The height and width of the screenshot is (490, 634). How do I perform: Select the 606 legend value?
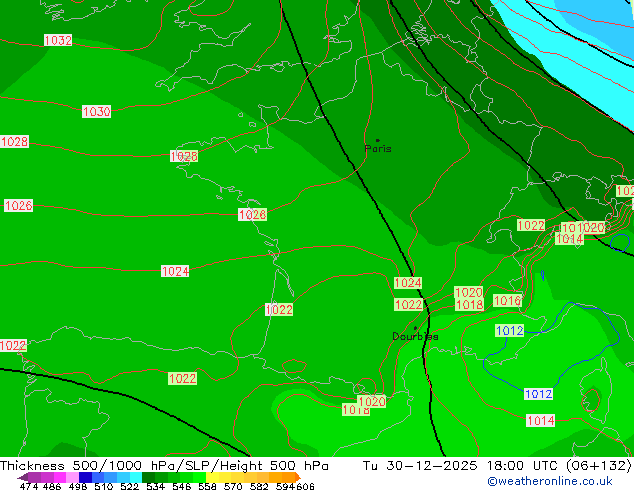click(x=305, y=486)
